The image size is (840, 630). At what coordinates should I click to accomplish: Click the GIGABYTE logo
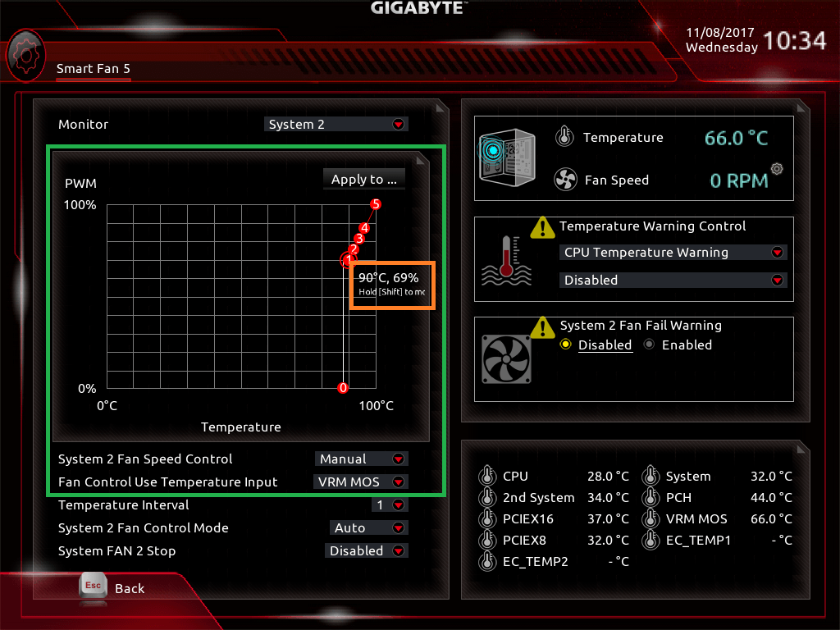[x=418, y=7]
